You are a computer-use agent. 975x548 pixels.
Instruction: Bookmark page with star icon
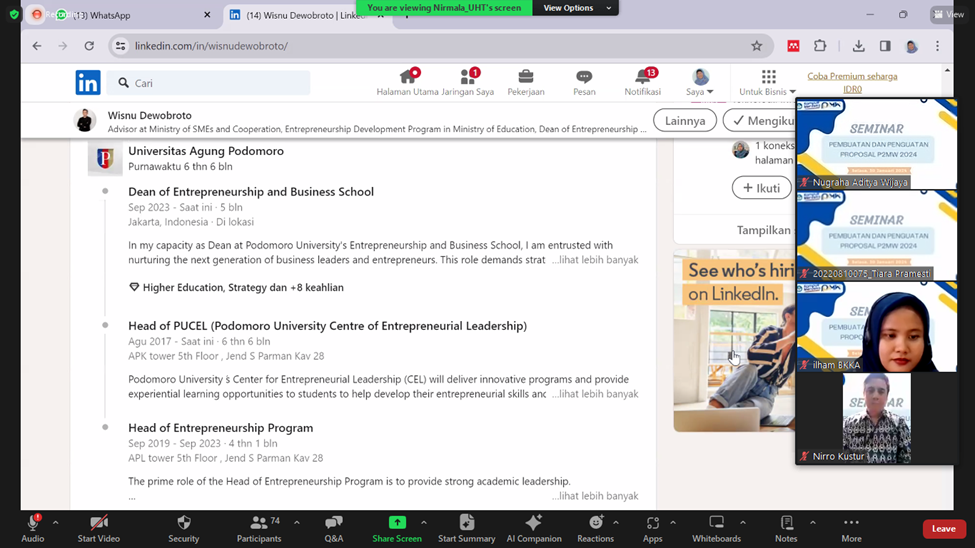pos(756,46)
